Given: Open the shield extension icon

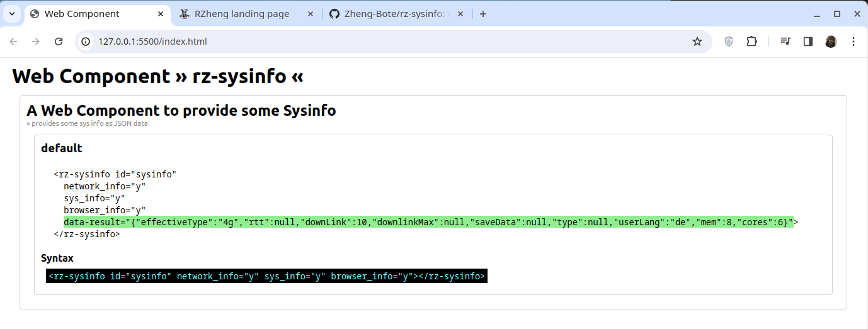Looking at the screenshot, I should click(x=729, y=42).
